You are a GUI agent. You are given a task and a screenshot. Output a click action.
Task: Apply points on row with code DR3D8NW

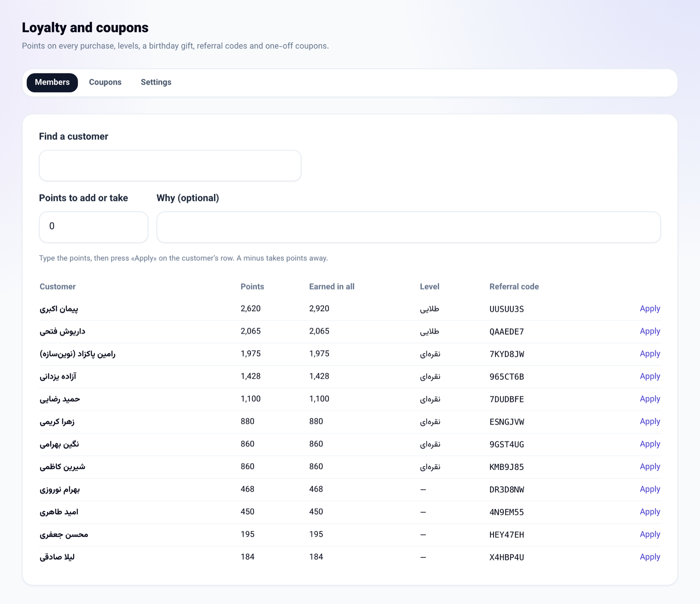tap(650, 489)
